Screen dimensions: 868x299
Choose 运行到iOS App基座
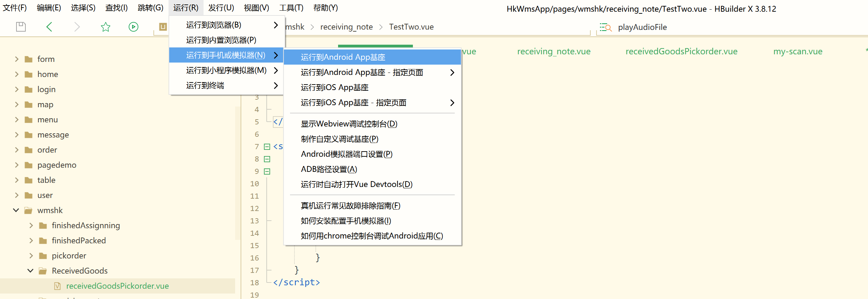(x=373, y=87)
